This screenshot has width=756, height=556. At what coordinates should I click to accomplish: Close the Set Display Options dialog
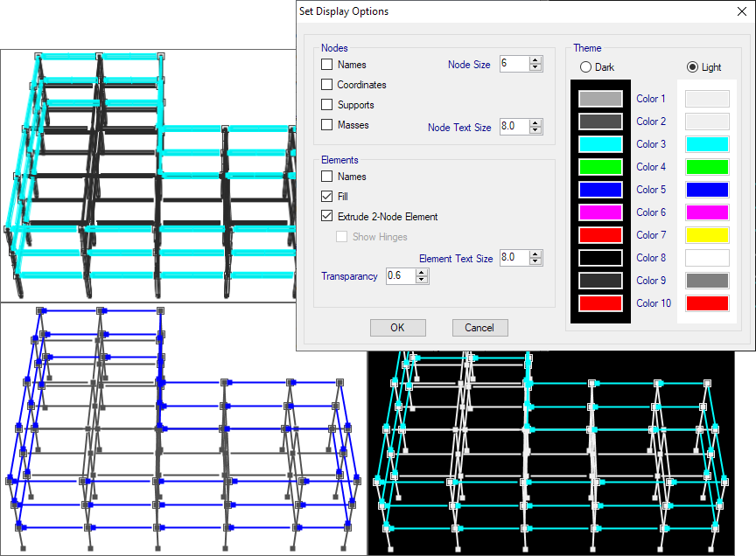coord(731,11)
